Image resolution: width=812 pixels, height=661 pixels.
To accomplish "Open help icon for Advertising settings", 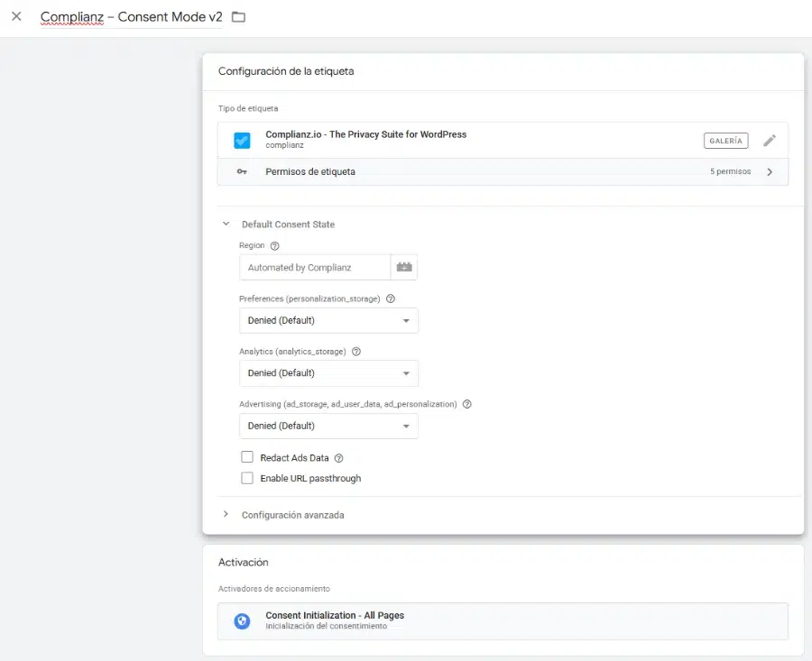I will pos(467,404).
